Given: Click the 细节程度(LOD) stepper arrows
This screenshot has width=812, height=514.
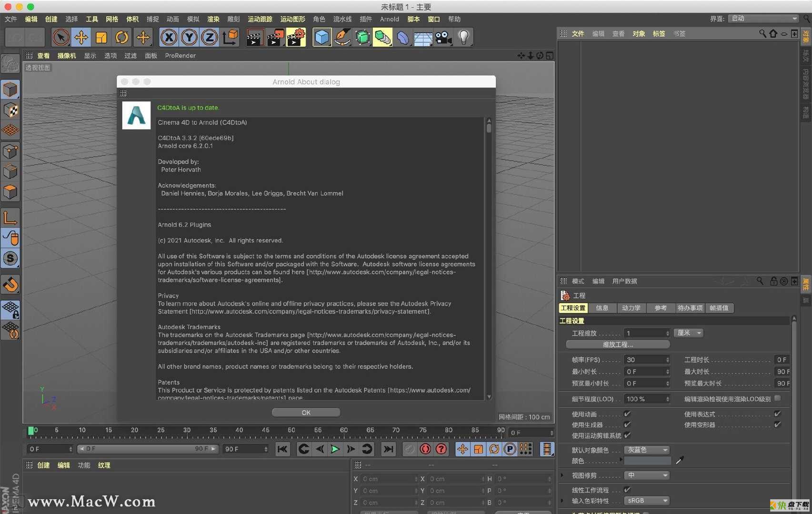Looking at the screenshot, I should point(667,399).
